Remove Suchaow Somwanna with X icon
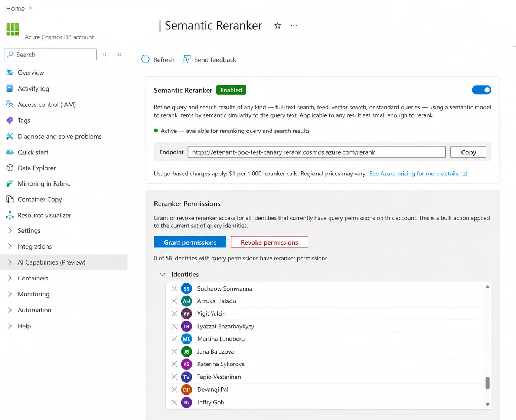This screenshot has height=420, width=516. [x=174, y=288]
